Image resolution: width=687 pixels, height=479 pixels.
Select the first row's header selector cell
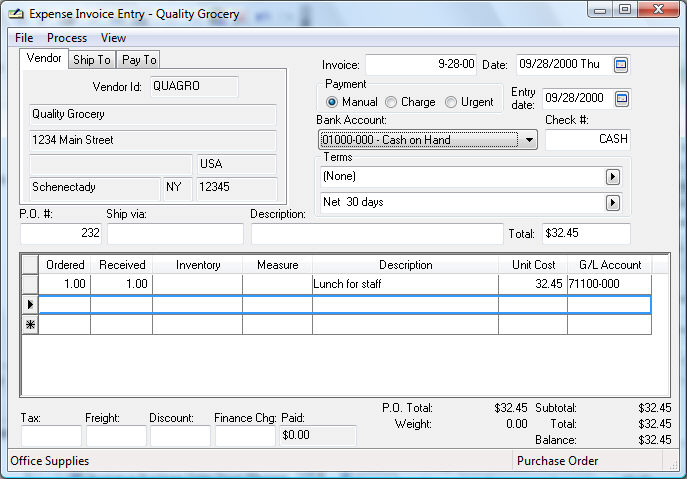click(30, 284)
